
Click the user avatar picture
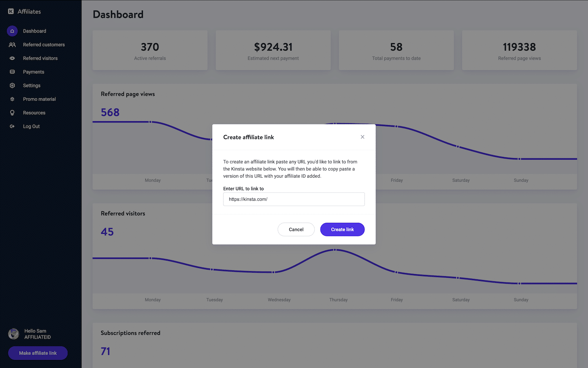14,334
